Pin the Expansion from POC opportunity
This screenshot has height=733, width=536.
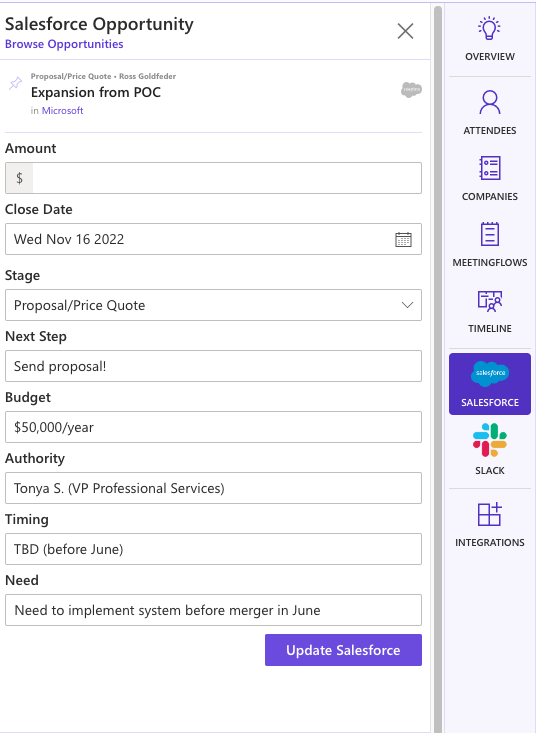pos(15,84)
